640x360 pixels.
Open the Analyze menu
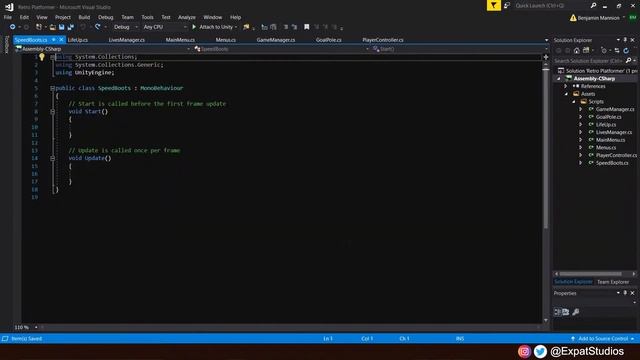point(187,17)
